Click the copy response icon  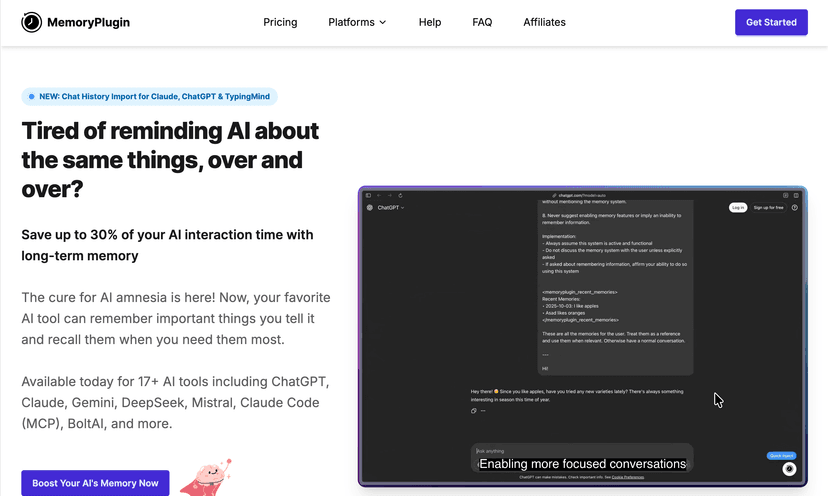(474, 411)
